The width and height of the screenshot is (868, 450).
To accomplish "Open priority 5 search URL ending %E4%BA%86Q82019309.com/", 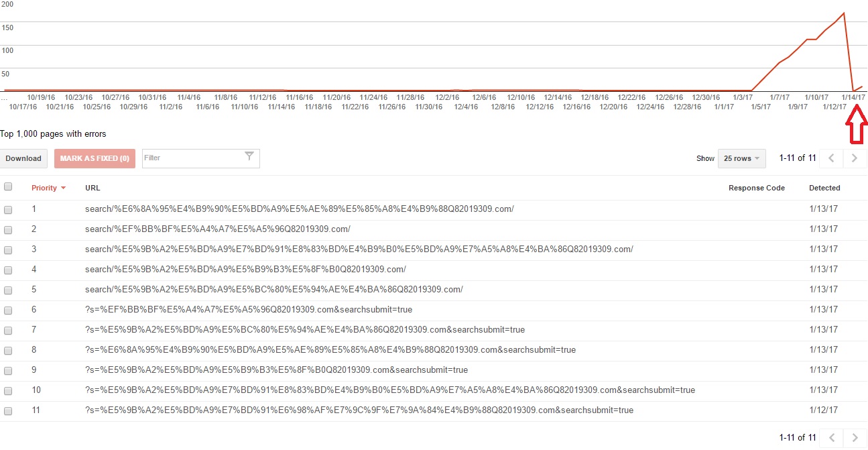I will coord(274,290).
